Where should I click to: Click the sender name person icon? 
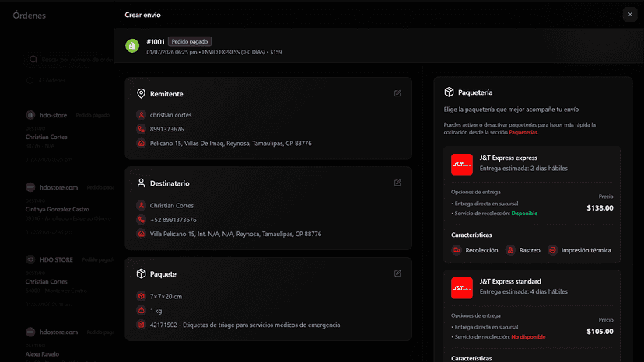coord(142,115)
